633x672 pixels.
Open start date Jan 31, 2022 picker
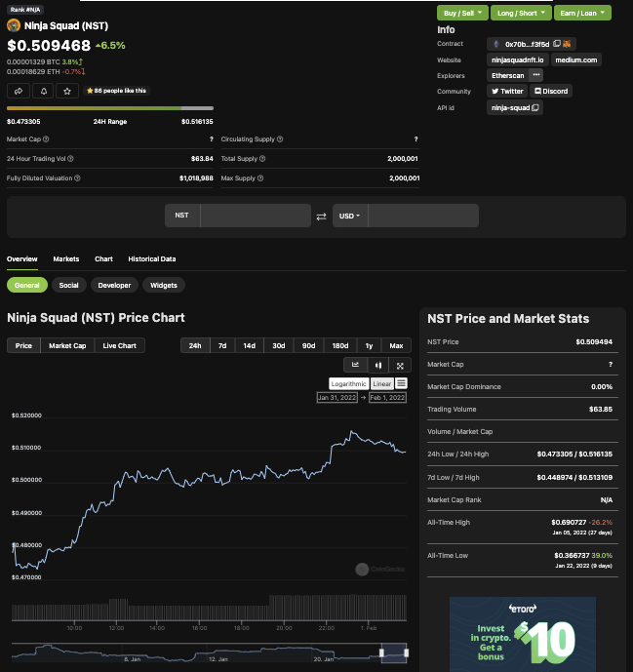pyautogui.click(x=336, y=397)
